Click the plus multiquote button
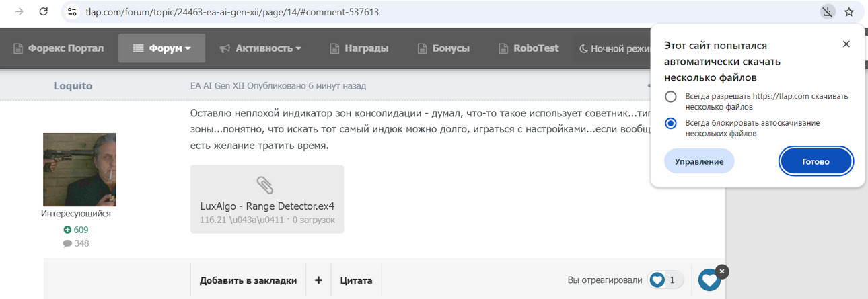This screenshot has width=868, height=299. pyautogui.click(x=318, y=281)
